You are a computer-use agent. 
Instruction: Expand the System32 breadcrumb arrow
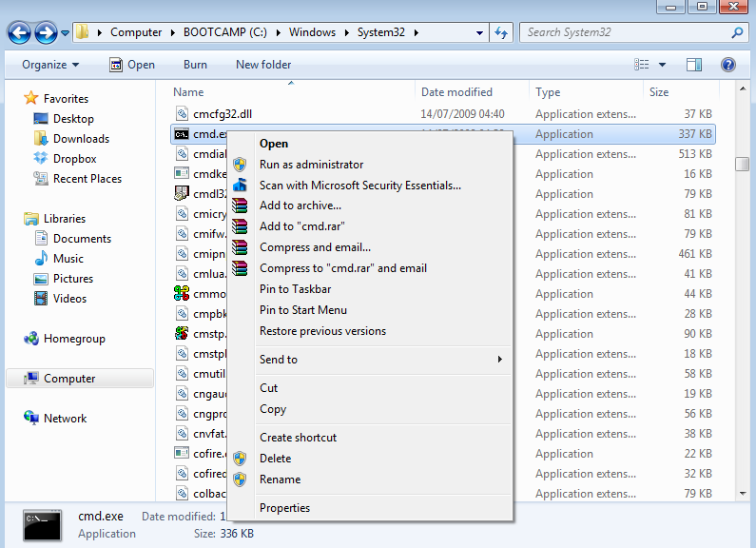[416, 32]
